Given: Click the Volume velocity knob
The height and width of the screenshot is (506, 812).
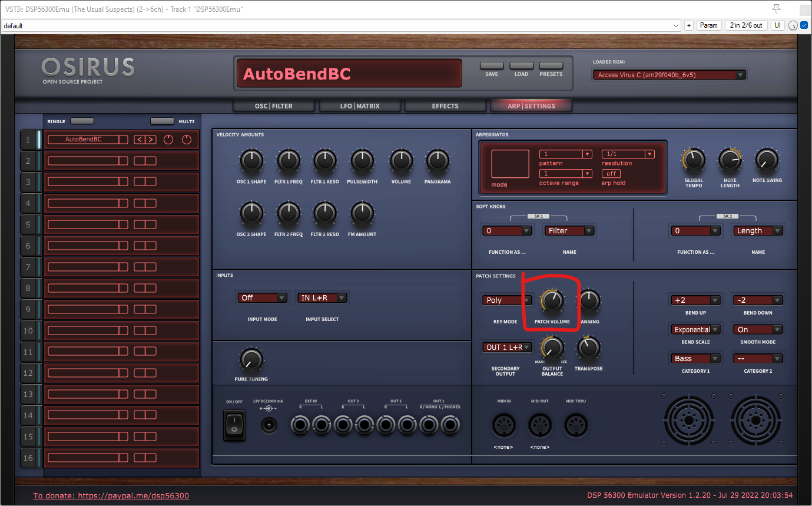Looking at the screenshot, I should tap(401, 161).
